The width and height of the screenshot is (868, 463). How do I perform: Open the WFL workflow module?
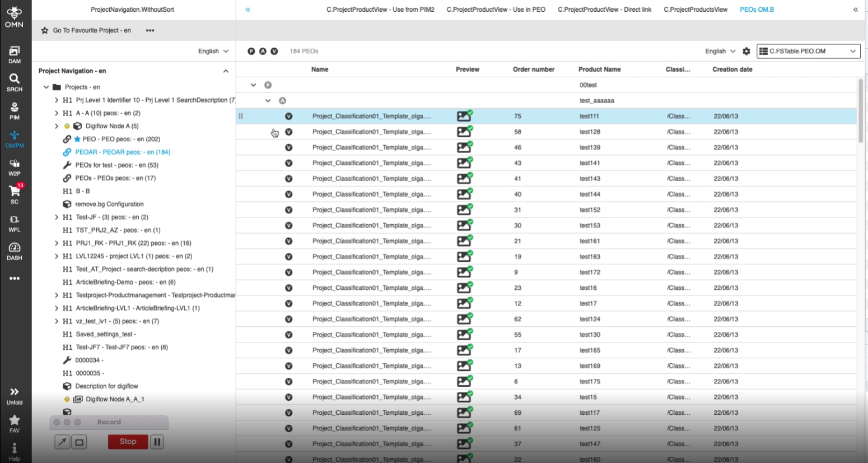(x=15, y=223)
